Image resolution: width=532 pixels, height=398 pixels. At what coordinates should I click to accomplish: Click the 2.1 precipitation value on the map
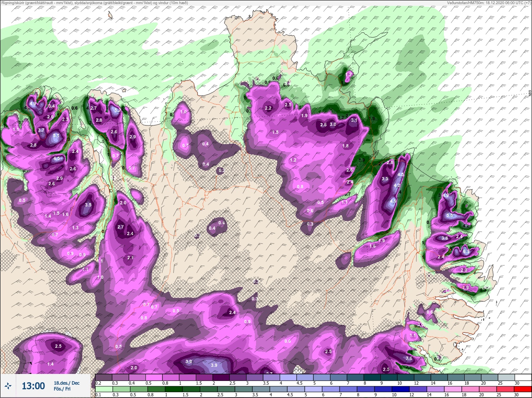[x=130, y=258]
